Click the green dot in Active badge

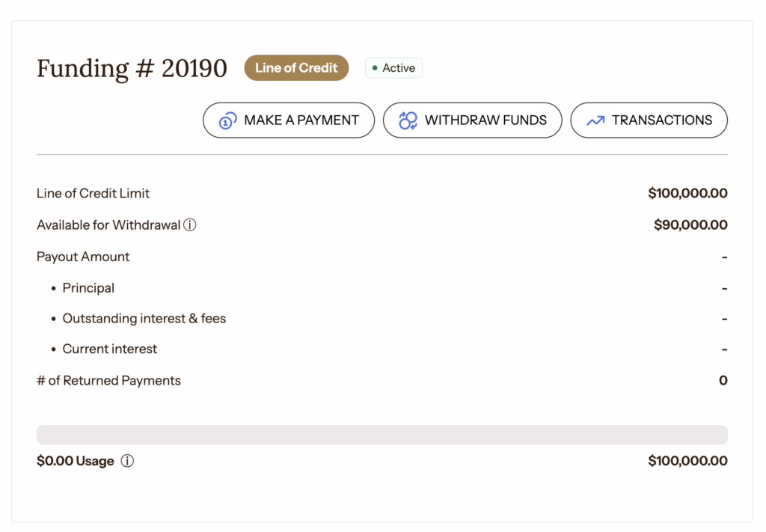click(x=375, y=68)
